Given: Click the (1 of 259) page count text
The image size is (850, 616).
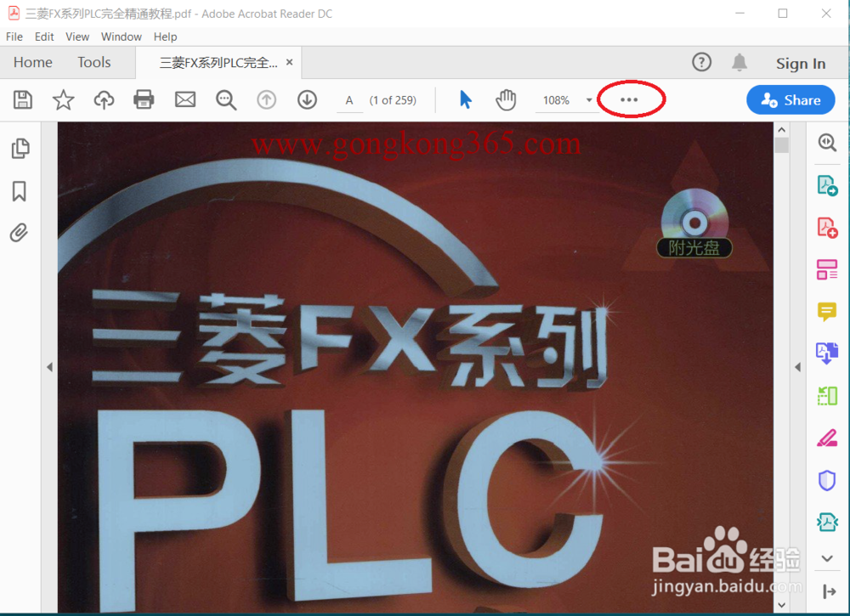Looking at the screenshot, I should coord(393,100).
